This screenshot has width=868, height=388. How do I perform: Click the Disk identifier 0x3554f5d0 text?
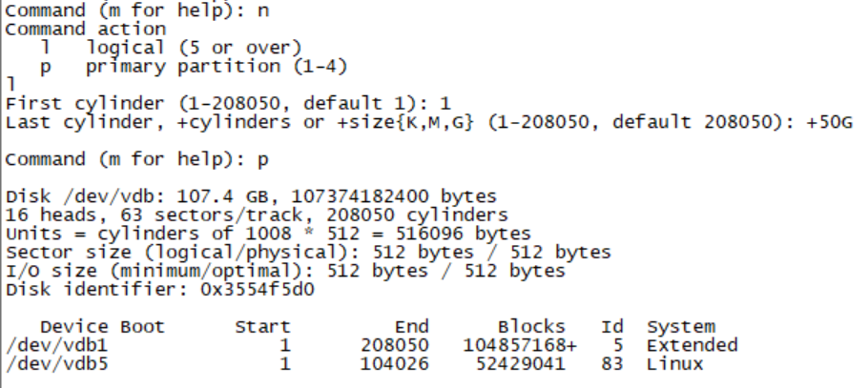(160, 290)
